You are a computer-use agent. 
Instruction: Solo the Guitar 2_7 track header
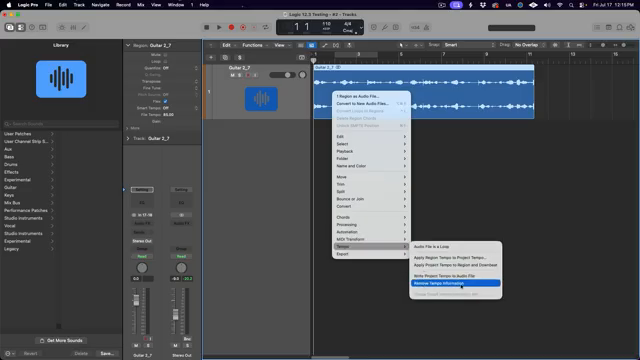(x=240, y=75)
